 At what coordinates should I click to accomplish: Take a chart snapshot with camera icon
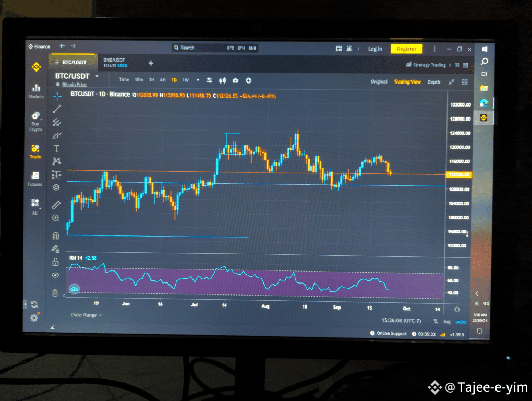(x=235, y=81)
